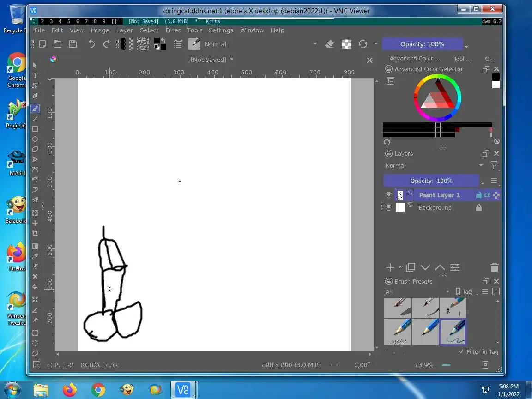Screen dimensions: 532x399
Task: Select the Text tool
Action: tap(35, 75)
